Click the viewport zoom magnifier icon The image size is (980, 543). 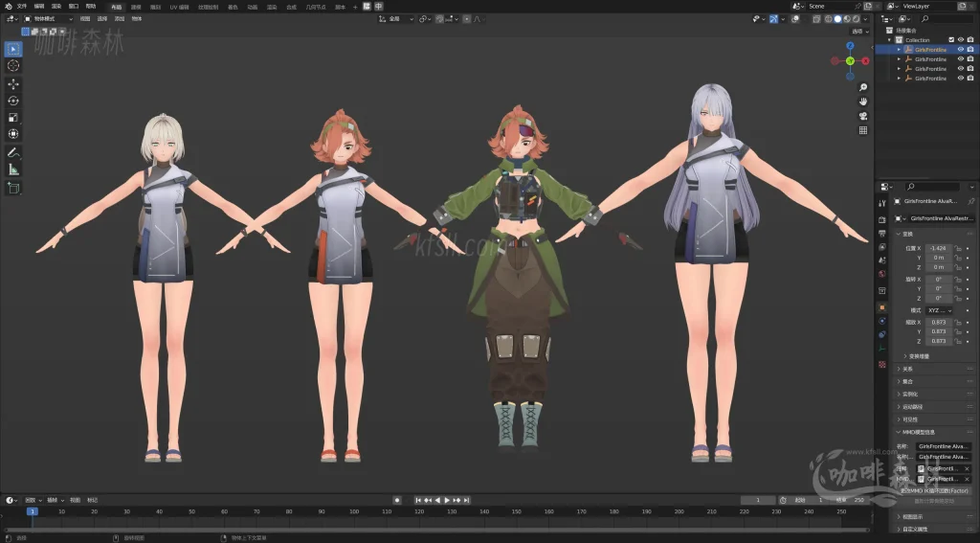tap(863, 87)
